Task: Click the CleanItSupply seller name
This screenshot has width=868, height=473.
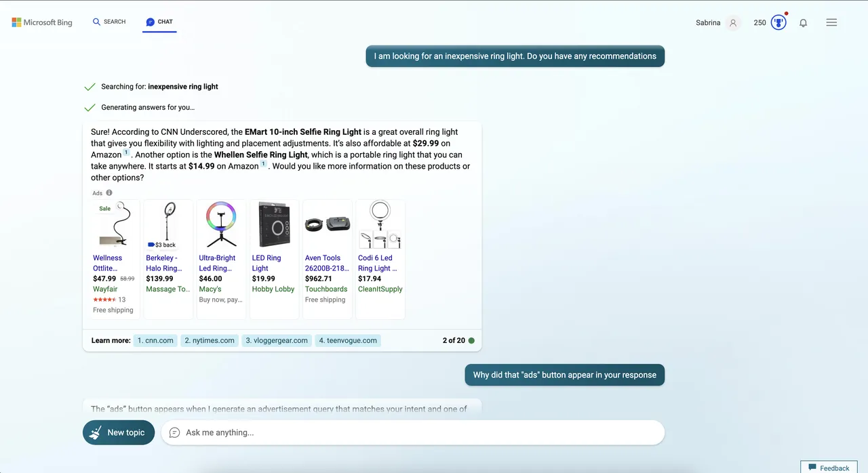Action: [380, 289]
